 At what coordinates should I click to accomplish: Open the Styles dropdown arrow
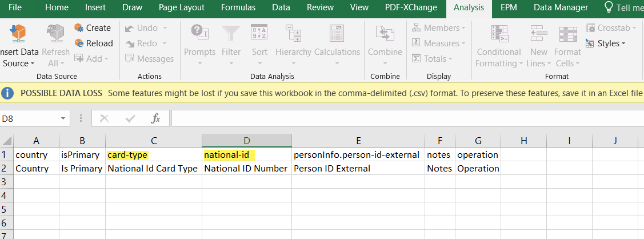tap(623, 43)
